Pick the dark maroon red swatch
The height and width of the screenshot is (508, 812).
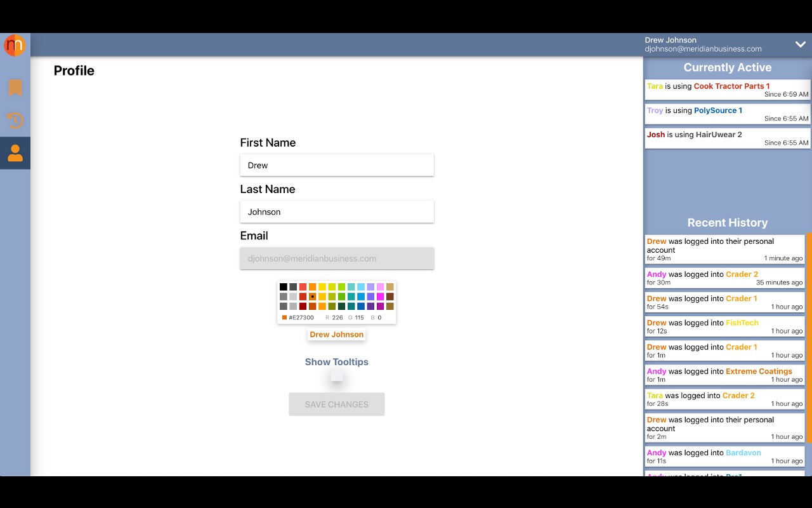[x=303, y=306]
